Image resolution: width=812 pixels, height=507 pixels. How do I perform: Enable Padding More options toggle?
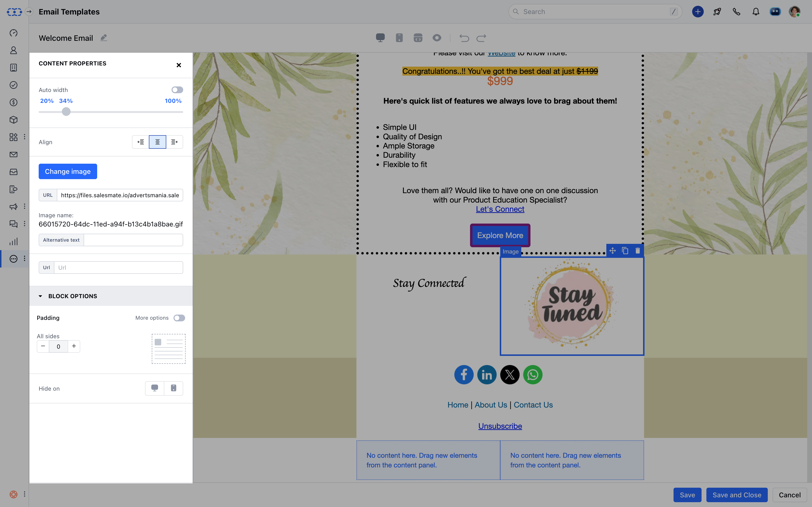pos(179,318)
